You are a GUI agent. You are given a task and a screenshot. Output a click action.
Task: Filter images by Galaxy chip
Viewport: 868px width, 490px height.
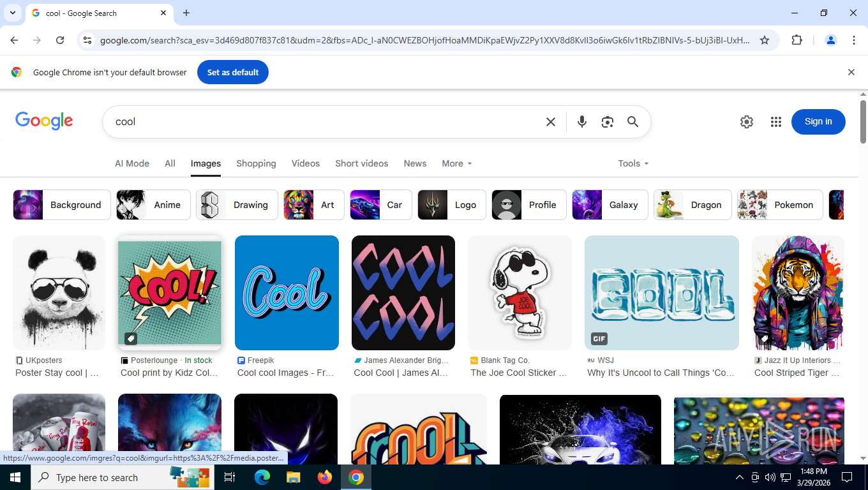(610, 205)
